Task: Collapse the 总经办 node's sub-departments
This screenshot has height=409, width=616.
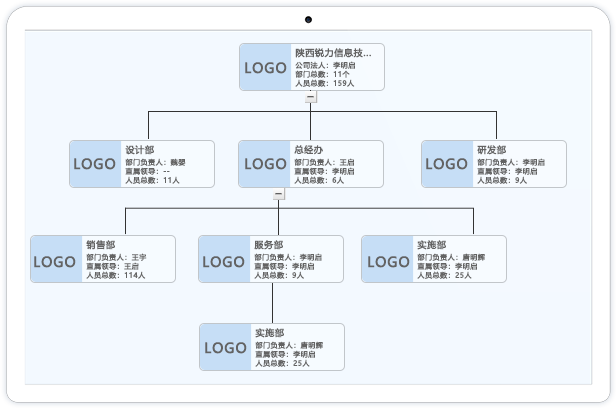Action: point(279,194)
